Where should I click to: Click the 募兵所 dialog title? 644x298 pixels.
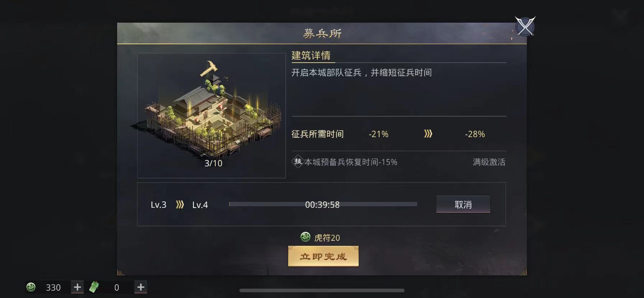click(x=322, y=33)
